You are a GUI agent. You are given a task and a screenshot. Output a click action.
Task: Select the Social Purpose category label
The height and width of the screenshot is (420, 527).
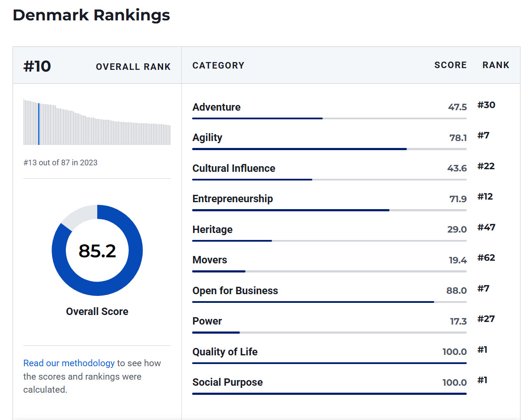coord(228,382)
